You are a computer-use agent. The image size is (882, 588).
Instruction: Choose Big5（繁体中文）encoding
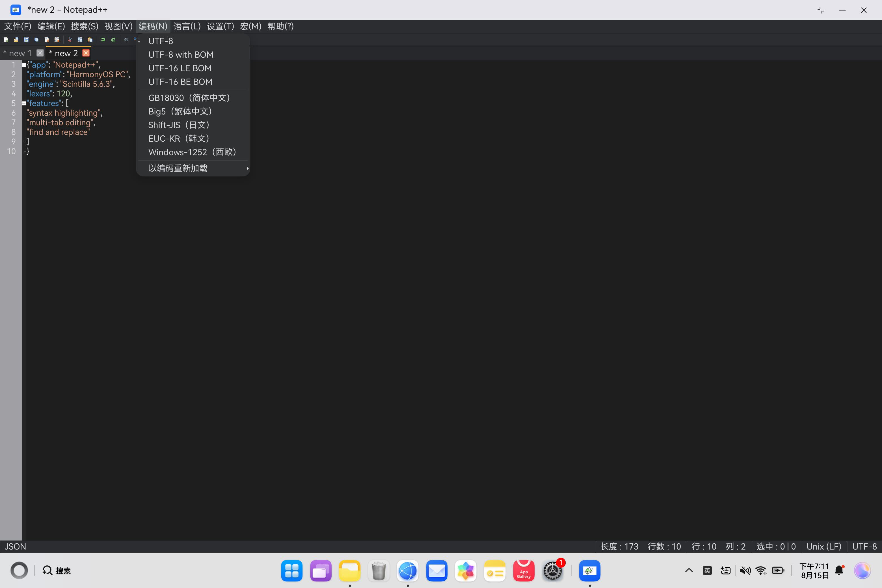(x=193, y=111)
